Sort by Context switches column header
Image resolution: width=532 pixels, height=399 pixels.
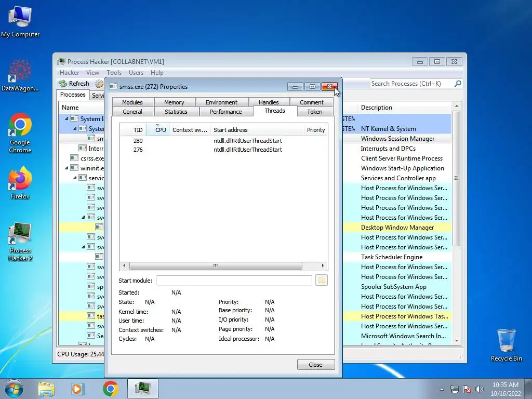click(x=190, y=130)
